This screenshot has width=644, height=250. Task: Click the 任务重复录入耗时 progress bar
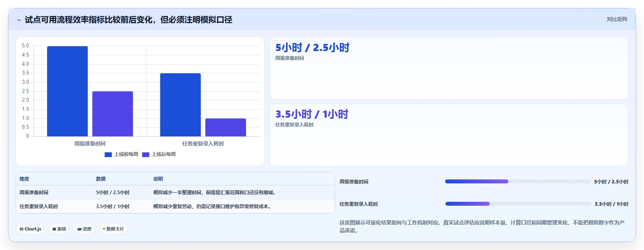click(518, 204)
